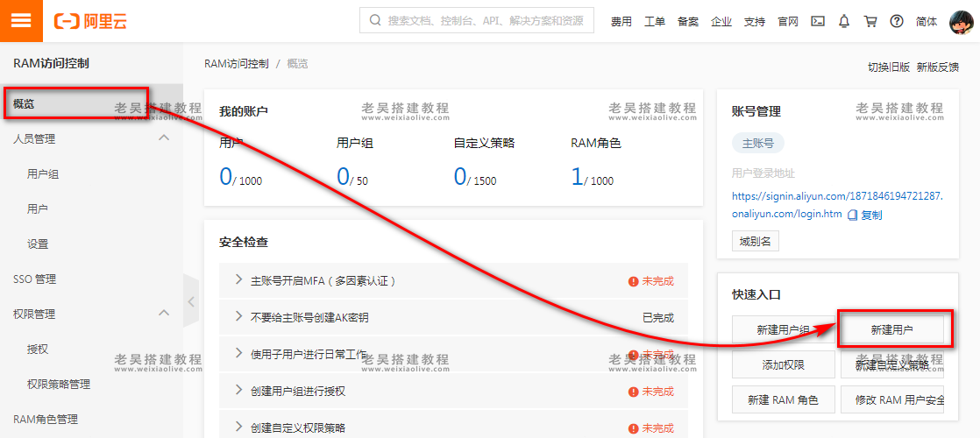
Task: Click the 新建用户组 button
Action: [x=783, y=330]
